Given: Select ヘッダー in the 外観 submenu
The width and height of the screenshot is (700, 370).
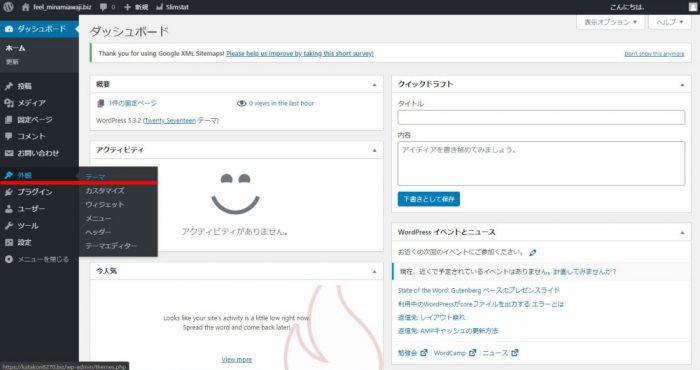Looking at the screenshot, I should pyautogui.click(x=98, y=232).
